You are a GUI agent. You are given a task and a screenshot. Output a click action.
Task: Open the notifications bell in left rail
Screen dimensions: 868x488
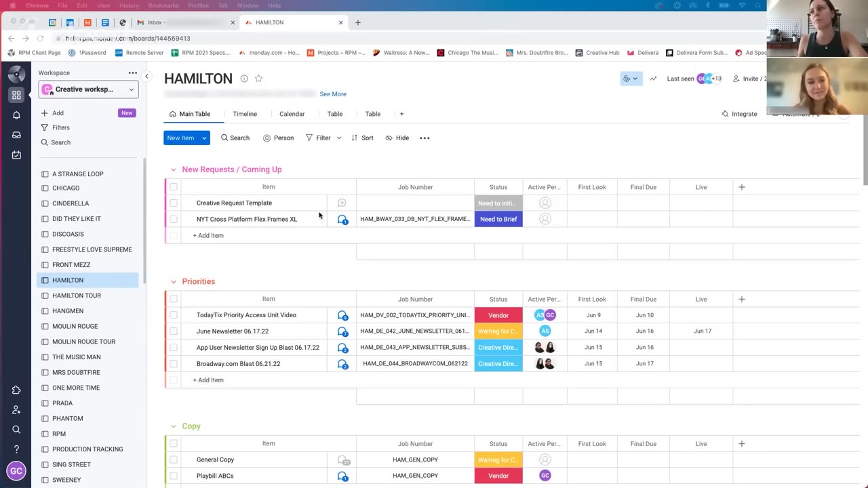(x=16, y=115)
